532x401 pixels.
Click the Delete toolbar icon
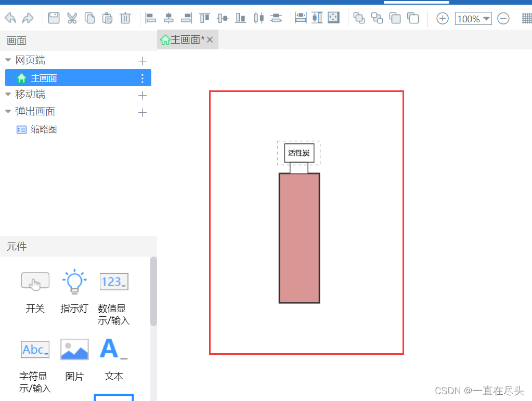[x=125, y=18]
